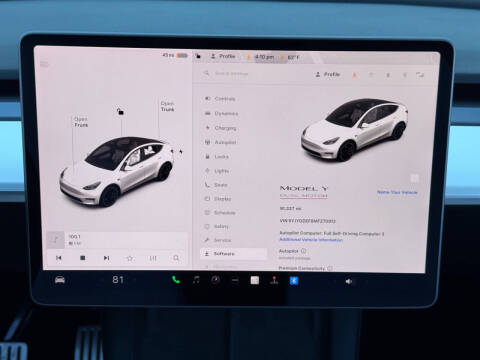Tap the 100.1 station album thumbnail
Viewport: 480px width, 360px height.
[55, 240]
